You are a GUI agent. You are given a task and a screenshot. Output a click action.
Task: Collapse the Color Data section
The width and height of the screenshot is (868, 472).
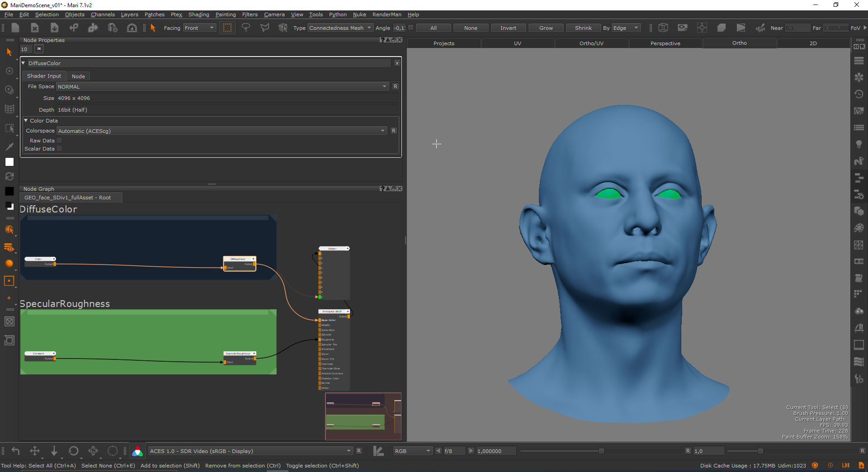coord(26,121)
